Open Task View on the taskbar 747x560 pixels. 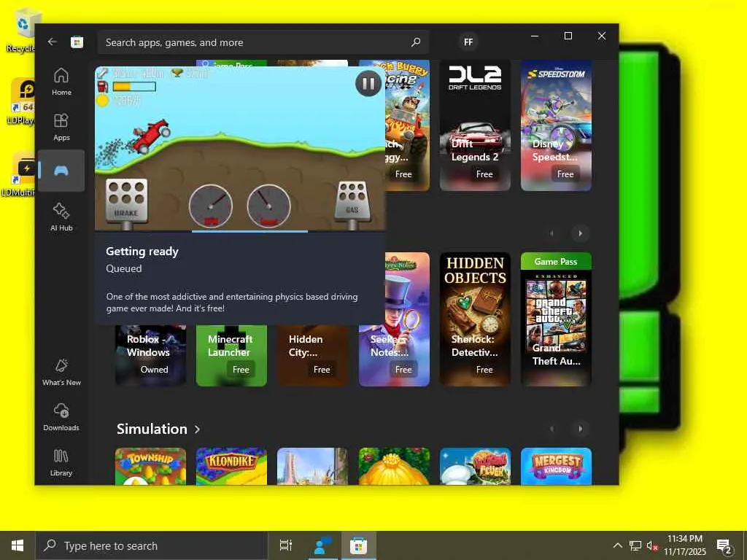(286, 545)
